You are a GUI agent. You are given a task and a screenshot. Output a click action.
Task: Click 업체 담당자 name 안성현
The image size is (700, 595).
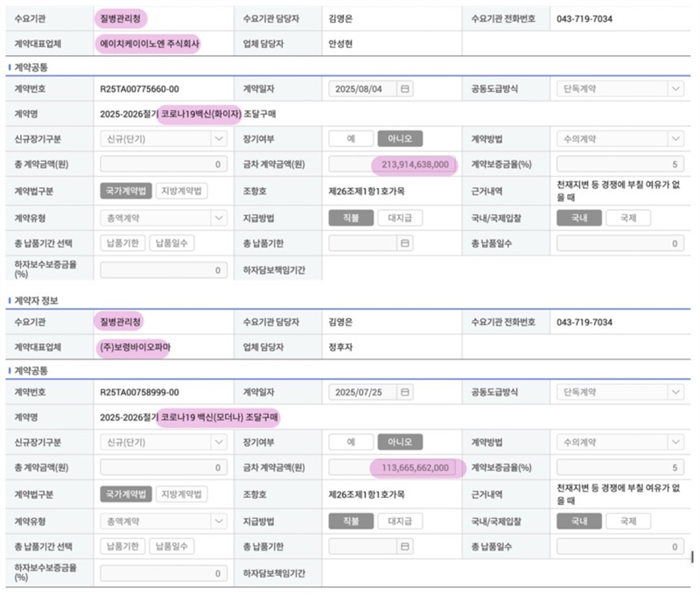[x=340, y=44]
